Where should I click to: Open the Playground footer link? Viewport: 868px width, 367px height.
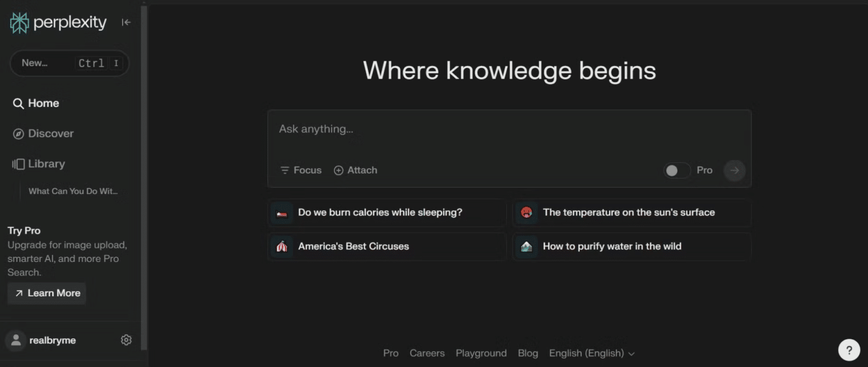tap(481, 353)
